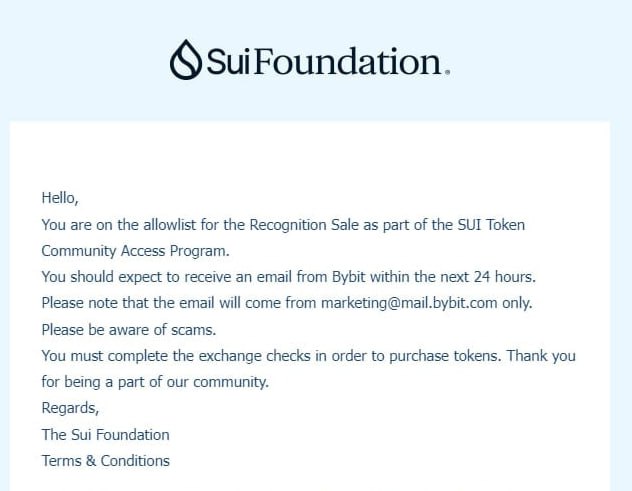Click the "Hello," greeting line
The height and width of the screenshot is (491, 632).
click(59, 198)
